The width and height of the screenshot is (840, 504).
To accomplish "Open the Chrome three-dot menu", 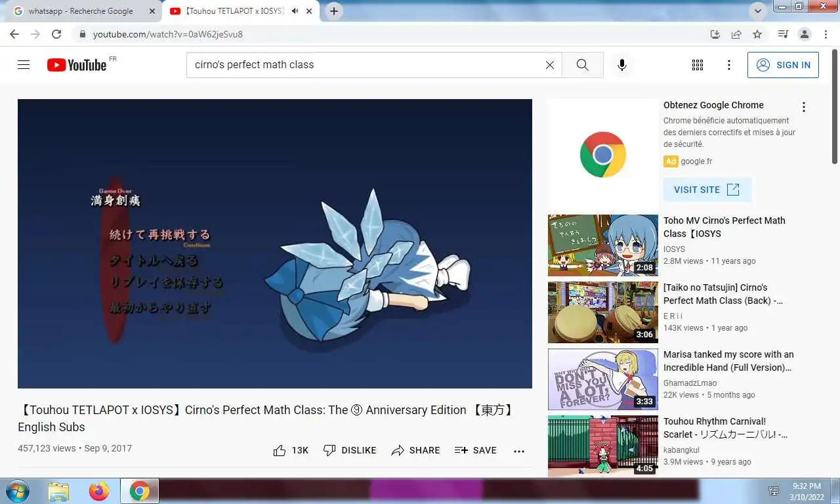I will click(824, 34).
